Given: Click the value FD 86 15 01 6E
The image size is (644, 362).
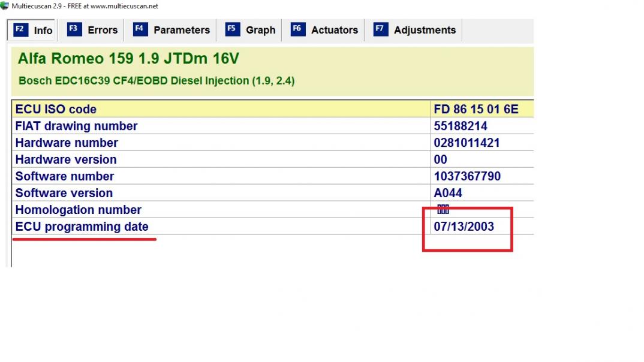Looking at the screenshot, I should [x=476, y=109].
